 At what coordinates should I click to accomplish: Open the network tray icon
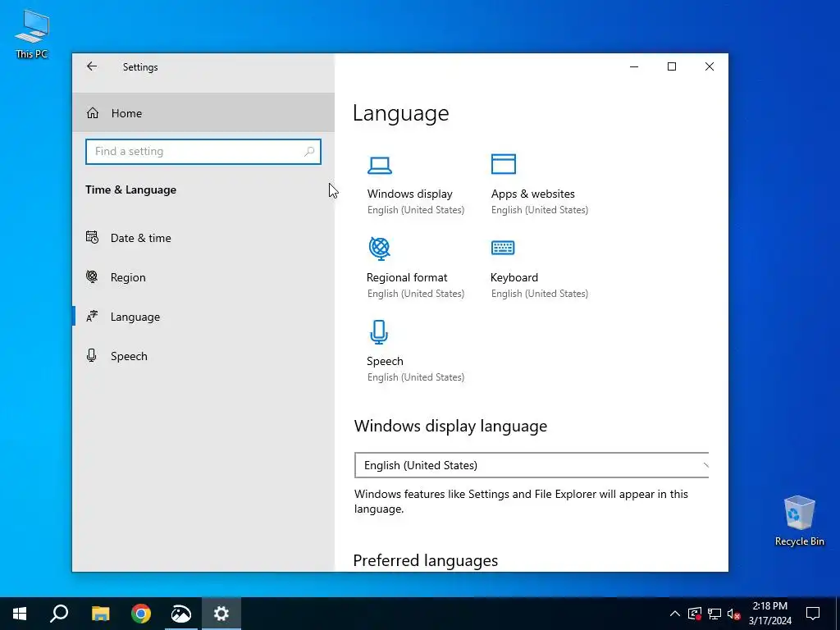point(714,614)
